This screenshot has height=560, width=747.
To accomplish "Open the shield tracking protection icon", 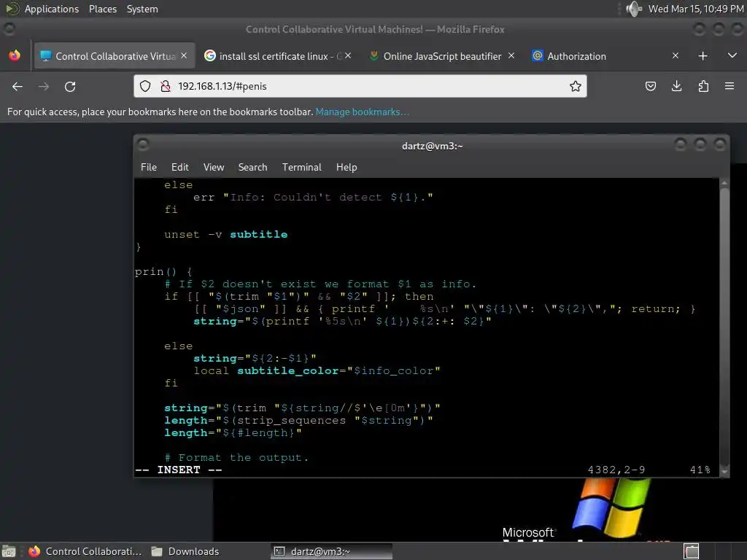I will 145,86.
